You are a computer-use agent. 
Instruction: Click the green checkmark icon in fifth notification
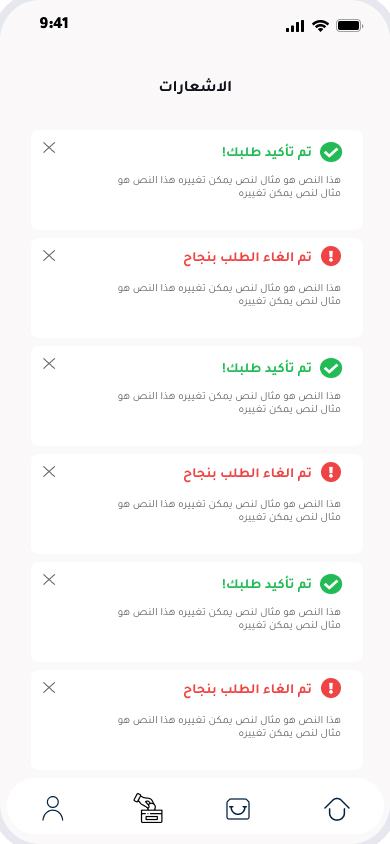331,584
